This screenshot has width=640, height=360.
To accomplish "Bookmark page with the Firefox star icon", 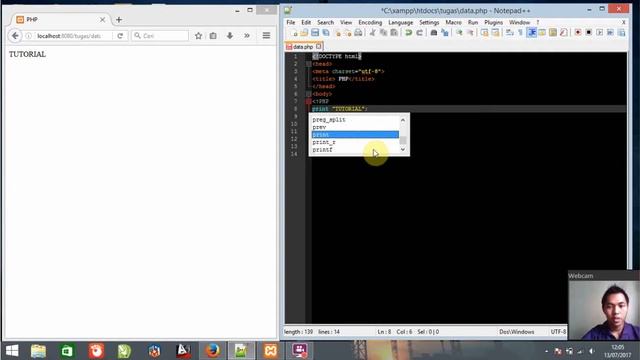I will (x=198, y=36).
